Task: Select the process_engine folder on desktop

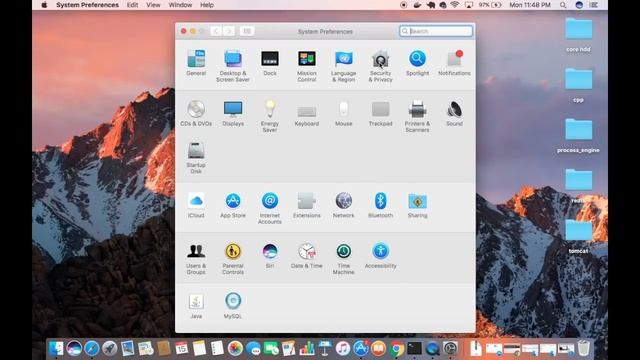Action: [578, 136]
